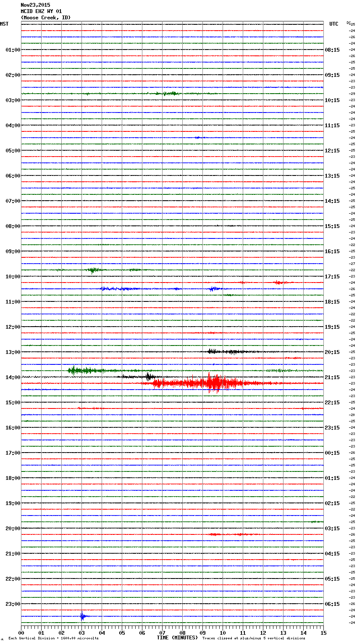This screenshot has width=357, height=644.
Task: Click the location label (Moose Creek, ID)
Action: coord(46,18)
